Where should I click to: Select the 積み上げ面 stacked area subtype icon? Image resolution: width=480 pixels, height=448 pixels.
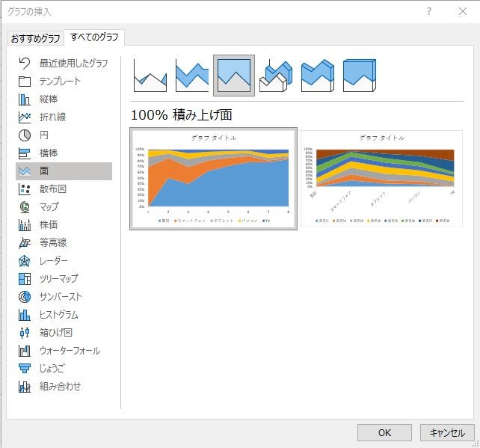192,76
